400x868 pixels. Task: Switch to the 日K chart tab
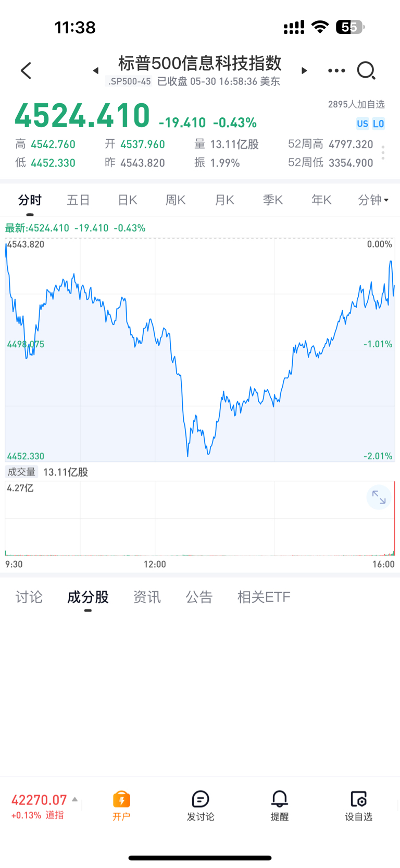128,200
